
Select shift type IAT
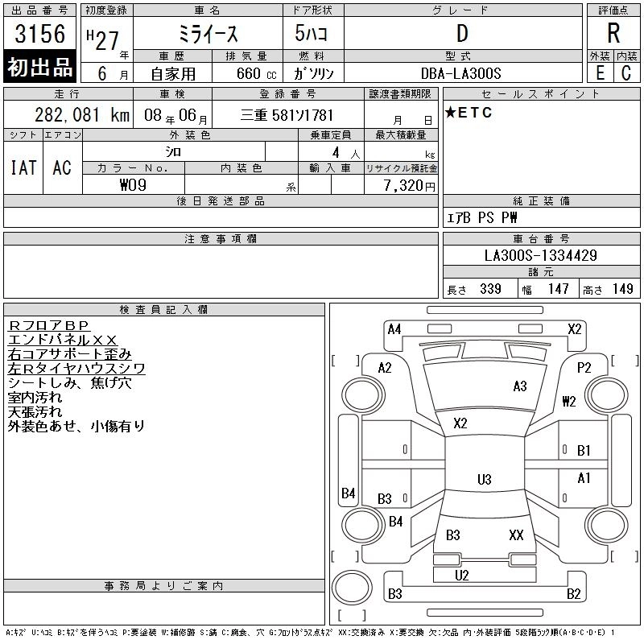[23, 167]
